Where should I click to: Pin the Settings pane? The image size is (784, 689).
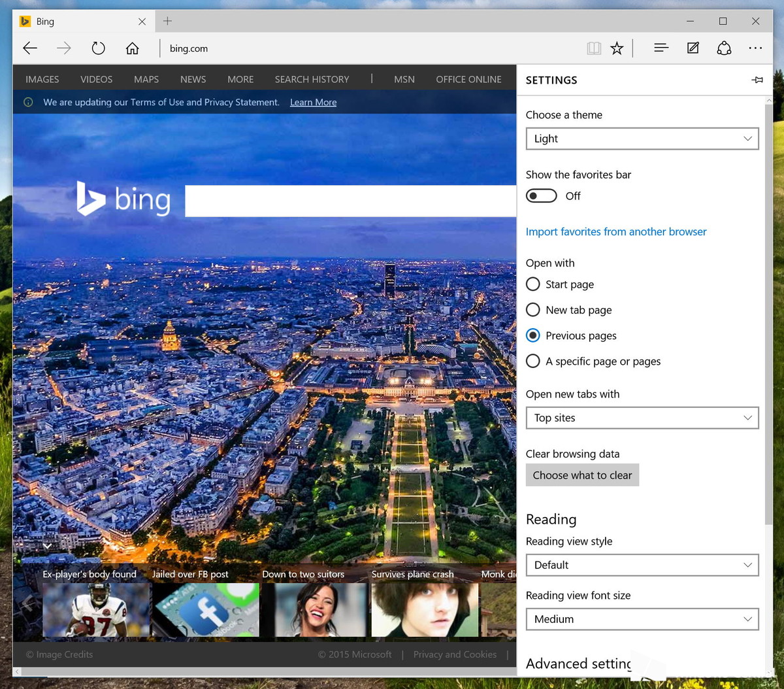click(x=757, y=80)
